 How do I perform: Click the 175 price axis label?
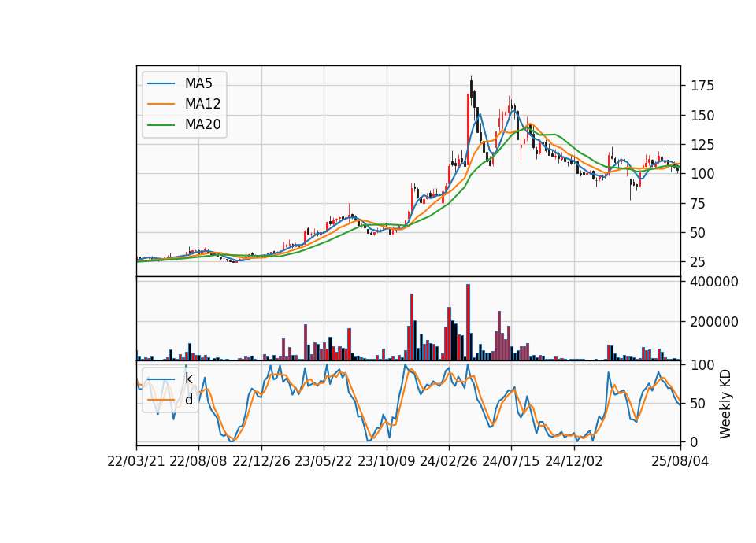click(x=702, y=87)
